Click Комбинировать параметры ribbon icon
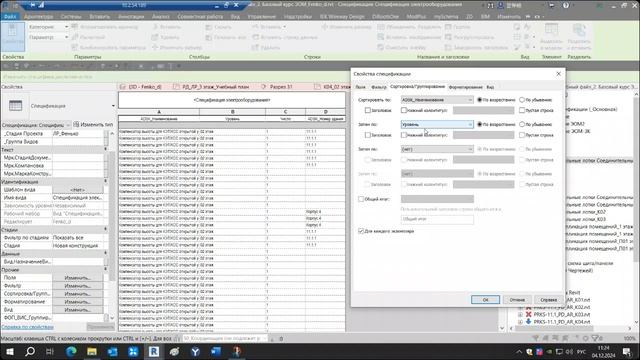 (75, 47)
